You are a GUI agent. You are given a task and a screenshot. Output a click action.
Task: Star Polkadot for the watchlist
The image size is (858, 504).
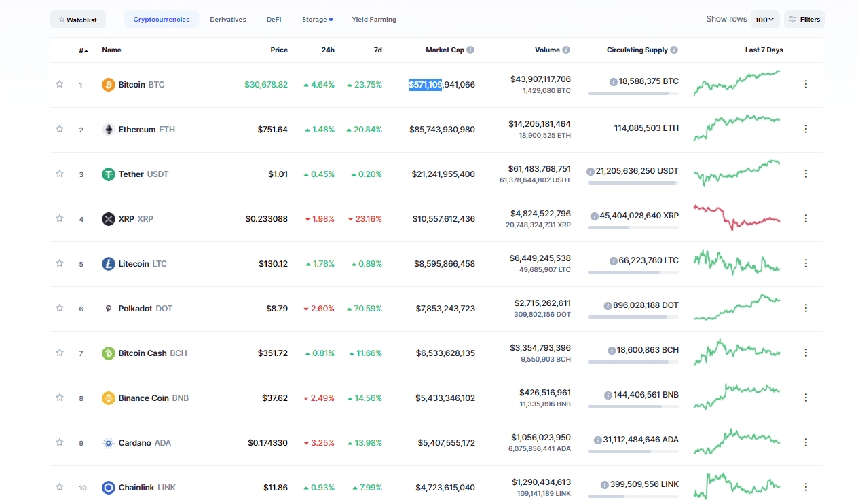click(x=60, y=308)
